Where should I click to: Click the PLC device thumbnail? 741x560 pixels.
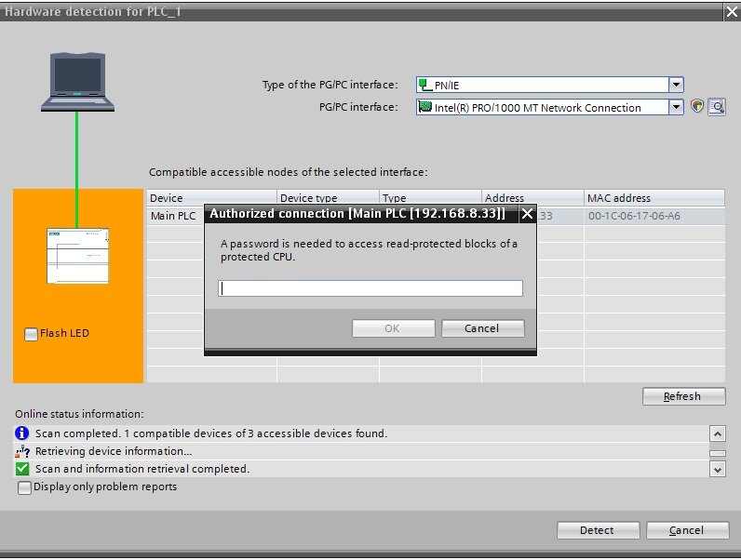77,256
